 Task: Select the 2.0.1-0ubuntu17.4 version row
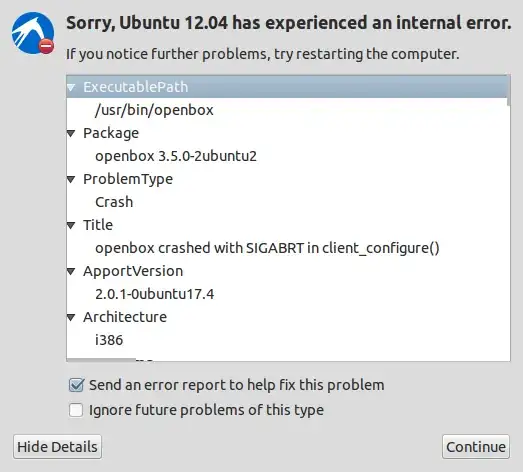coord(287,294)
